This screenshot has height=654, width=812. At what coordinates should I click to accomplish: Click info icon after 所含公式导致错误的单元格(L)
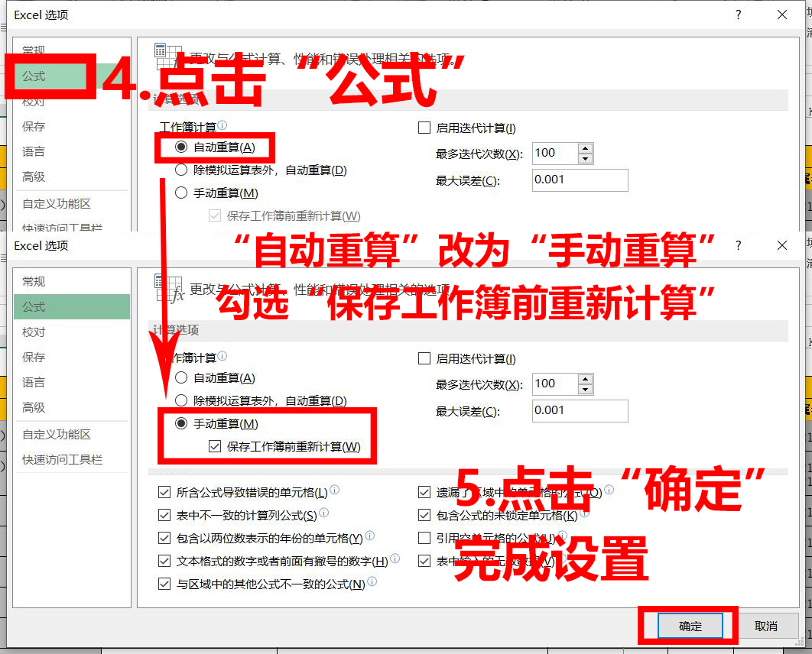pos(335,490)
